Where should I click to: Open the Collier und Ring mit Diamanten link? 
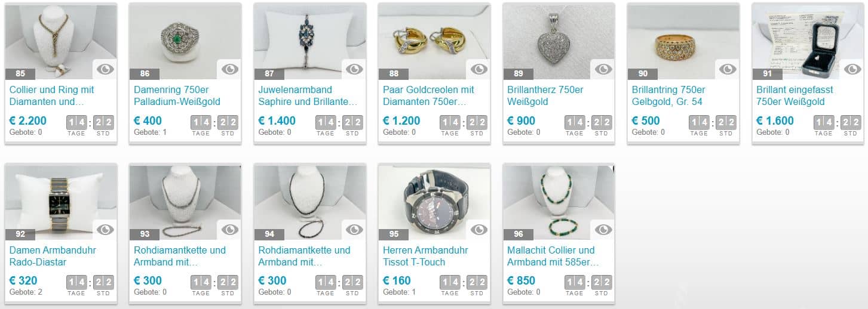pos(52,95)
